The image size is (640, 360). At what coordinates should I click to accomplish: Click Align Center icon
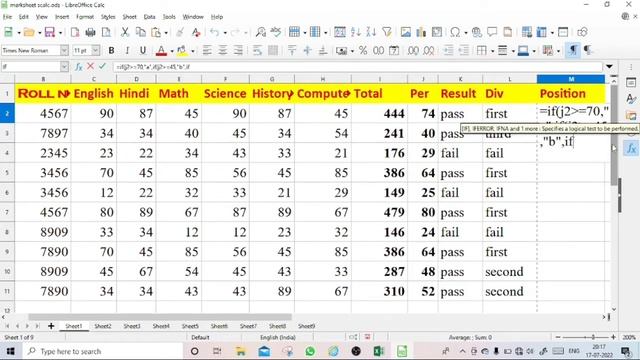click(x=222, y=50)
